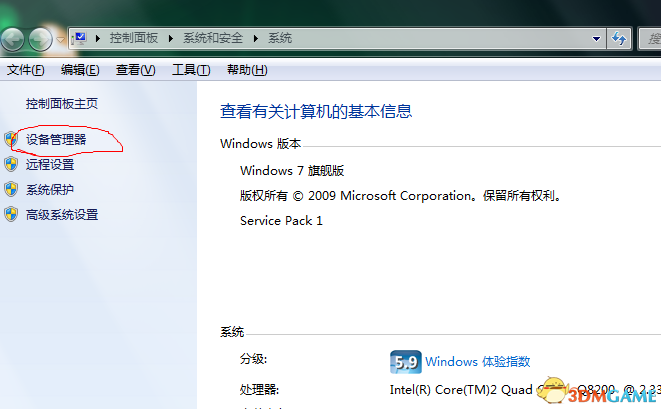Select 系统和安全 in the address breadcrumb
The width and height of the screenshot is (661, 409).
[x=213, y=38]
